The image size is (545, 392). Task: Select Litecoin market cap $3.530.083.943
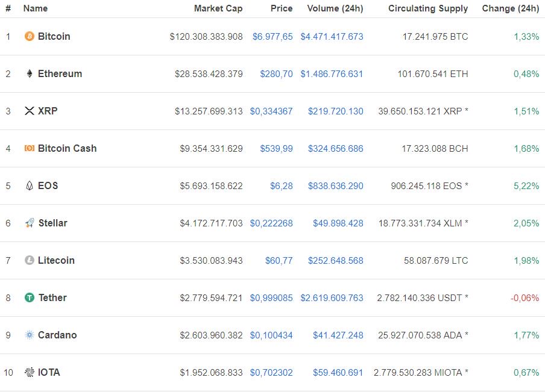tap(212, 260)
